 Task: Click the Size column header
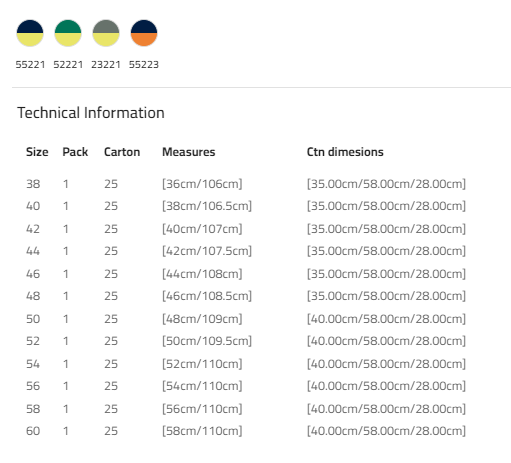click(x=37, y=152)
